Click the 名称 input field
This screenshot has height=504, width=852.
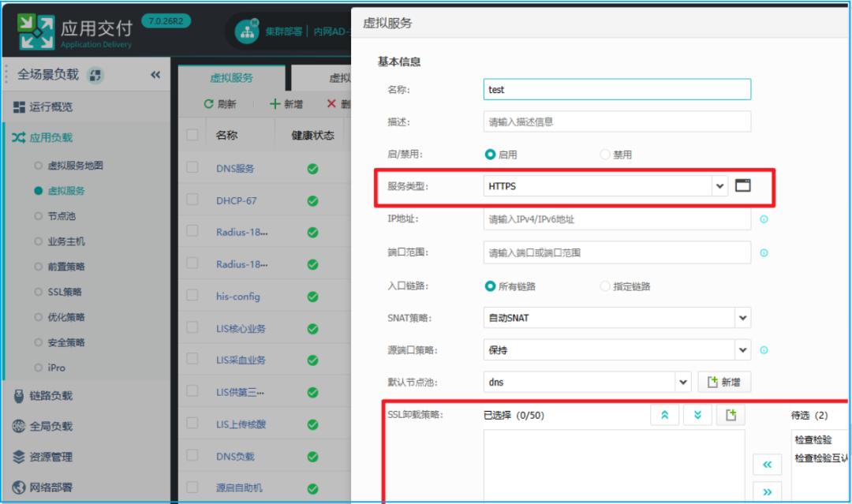click(616, 89)
